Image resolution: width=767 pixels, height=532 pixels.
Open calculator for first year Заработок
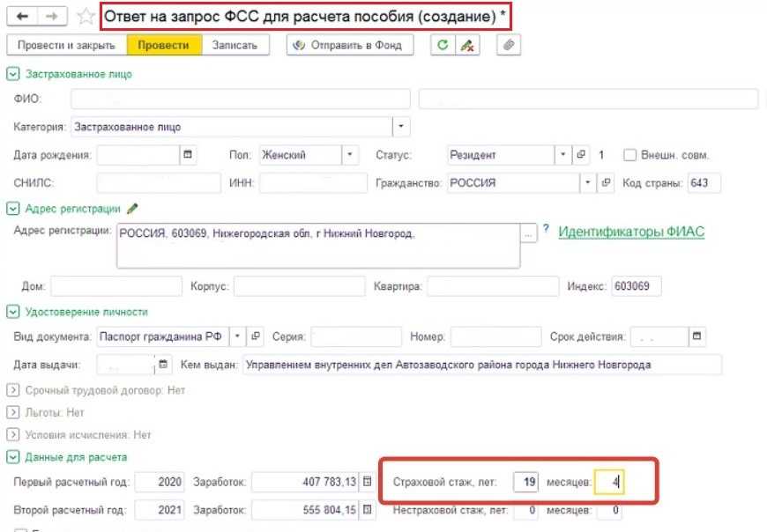[x=368, y=482]
